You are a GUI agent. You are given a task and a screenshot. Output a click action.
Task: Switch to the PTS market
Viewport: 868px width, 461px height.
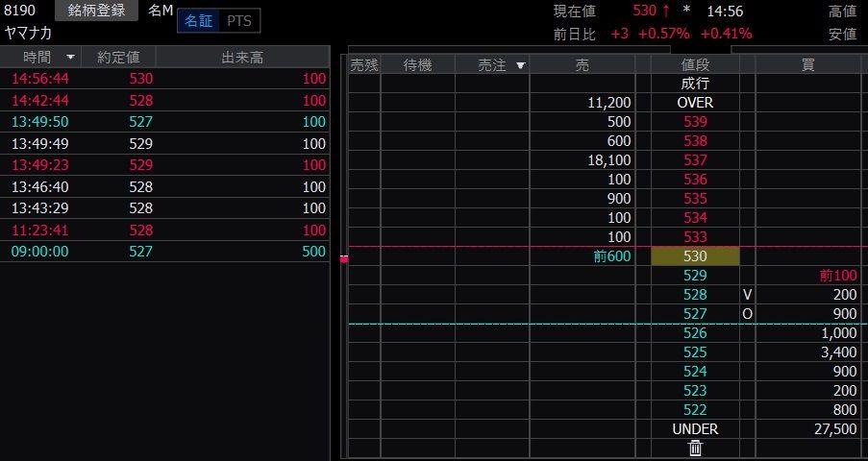coord(240,21)
